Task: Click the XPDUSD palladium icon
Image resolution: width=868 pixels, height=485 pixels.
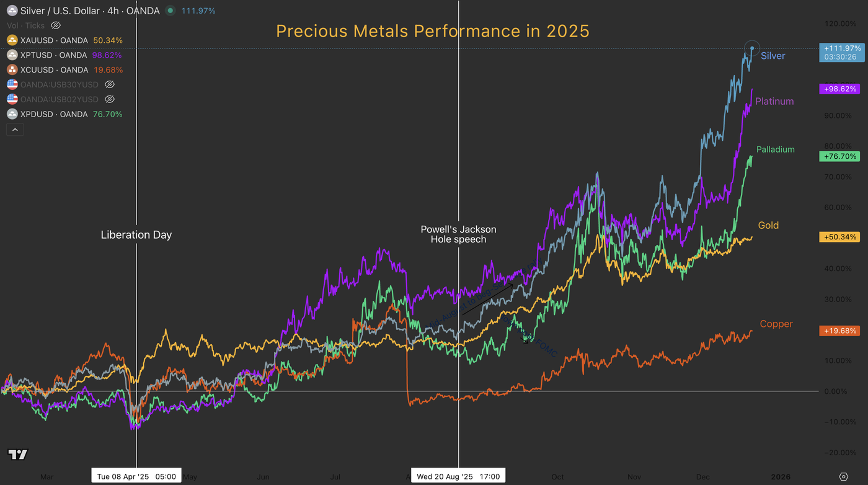Action: (x=11, y=114)
